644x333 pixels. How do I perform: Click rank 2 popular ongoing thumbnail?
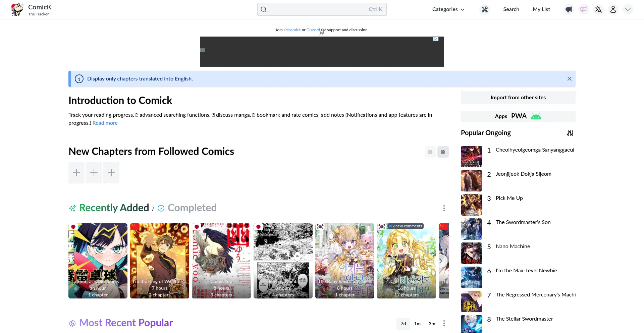coord(472,181)
